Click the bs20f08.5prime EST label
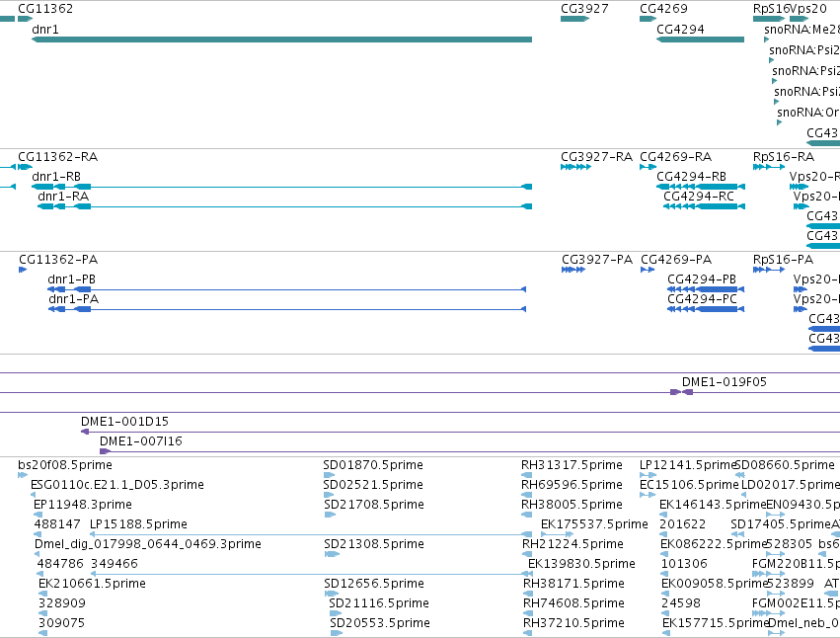The width and height of the screenshot is (840, 638). tap(65, 465)
